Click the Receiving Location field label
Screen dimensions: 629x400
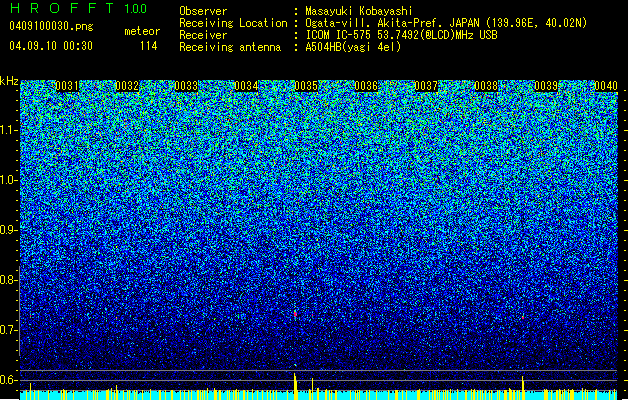[x=233, y=23]
